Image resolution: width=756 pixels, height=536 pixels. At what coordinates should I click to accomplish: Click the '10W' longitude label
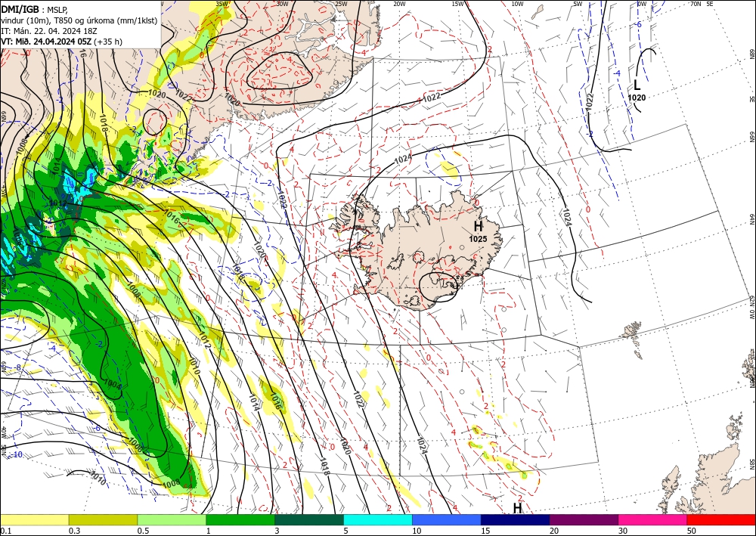coord(517,4)
